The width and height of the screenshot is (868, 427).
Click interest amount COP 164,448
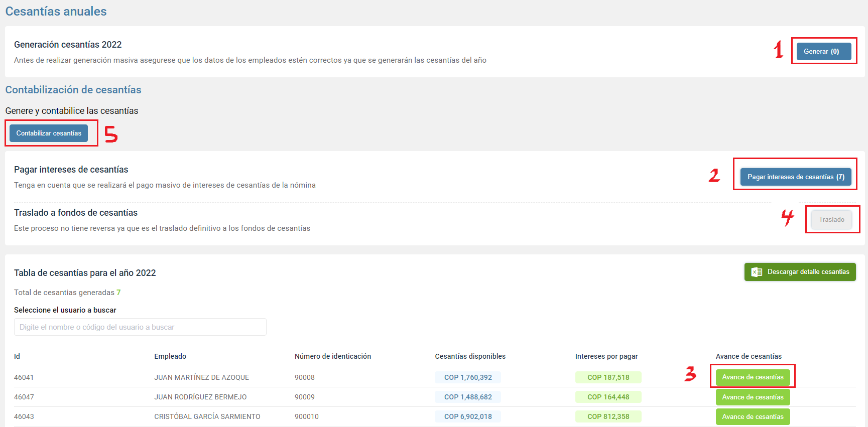pyautogui.click(x=608, y=397)
